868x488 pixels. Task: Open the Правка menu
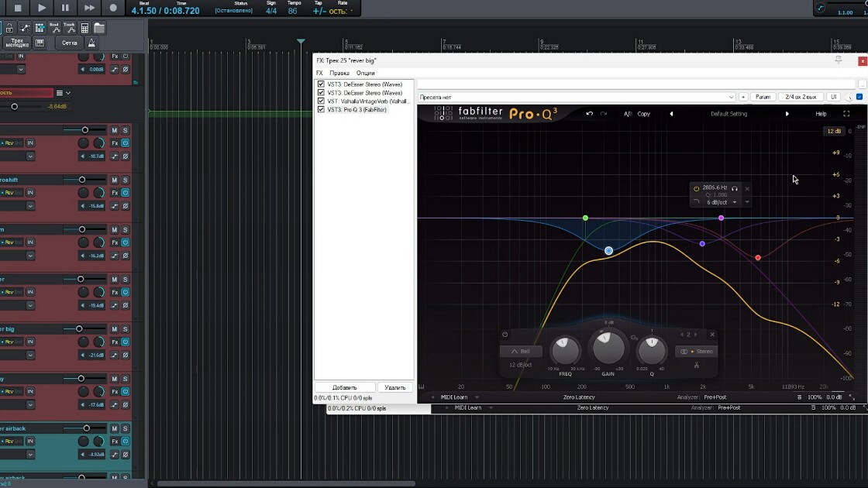(x=339, y=73)
